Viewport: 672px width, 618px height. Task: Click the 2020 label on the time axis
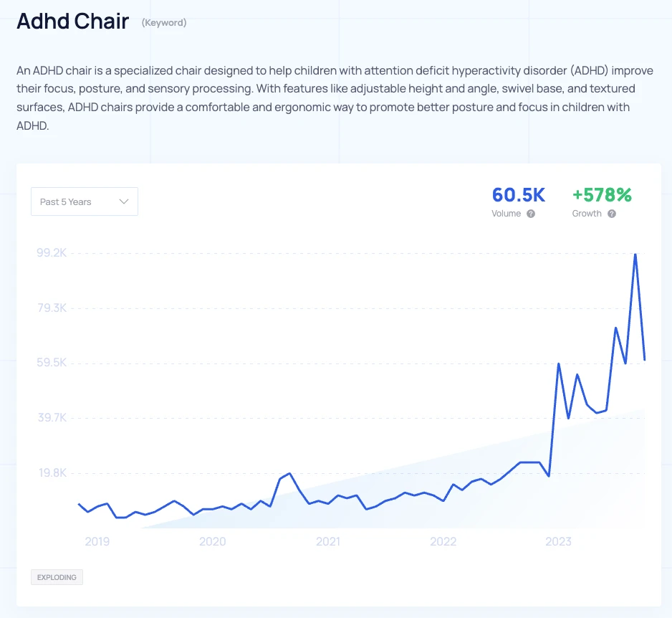tap(213, 541)
